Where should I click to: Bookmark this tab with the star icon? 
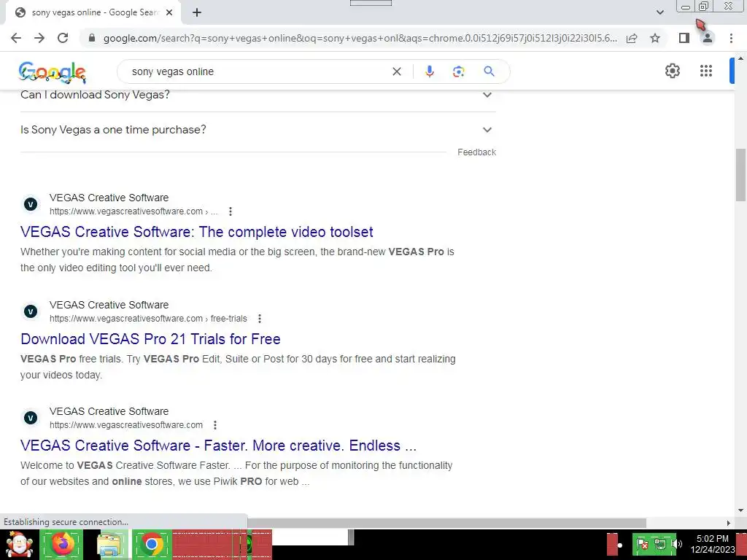(x=655, y=38)
